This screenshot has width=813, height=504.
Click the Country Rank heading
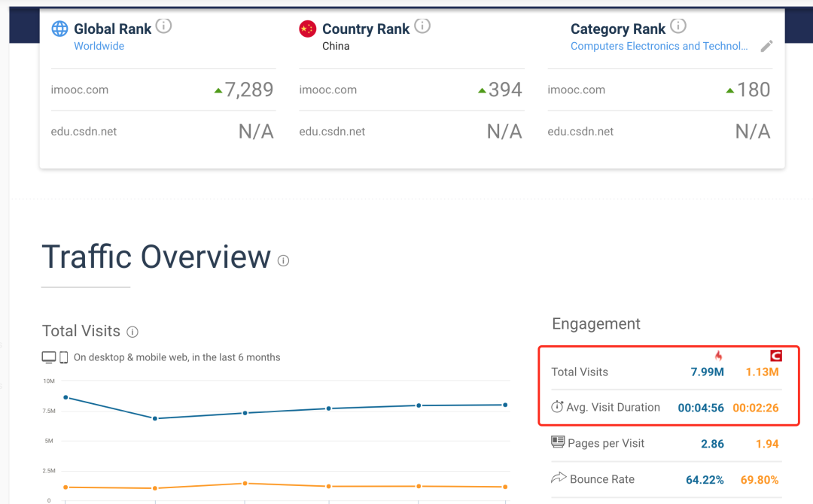366,29
